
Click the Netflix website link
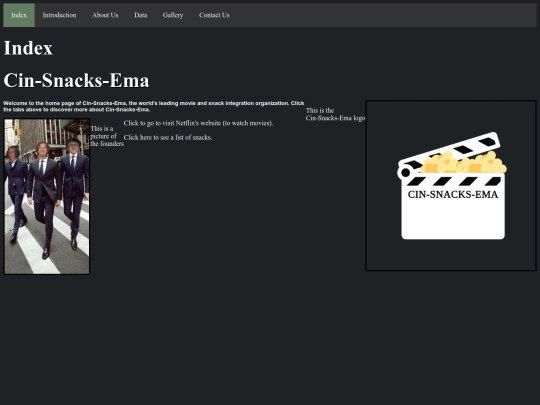pos(198,123)
